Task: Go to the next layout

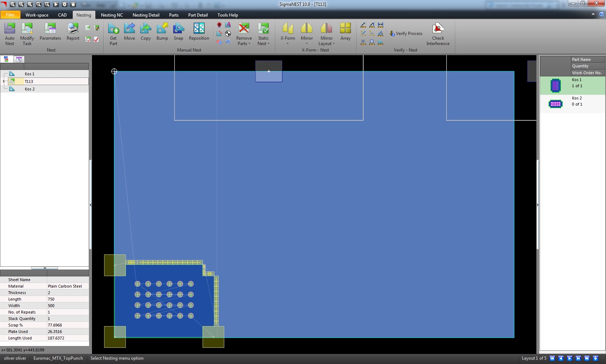Action: point(570,358)
